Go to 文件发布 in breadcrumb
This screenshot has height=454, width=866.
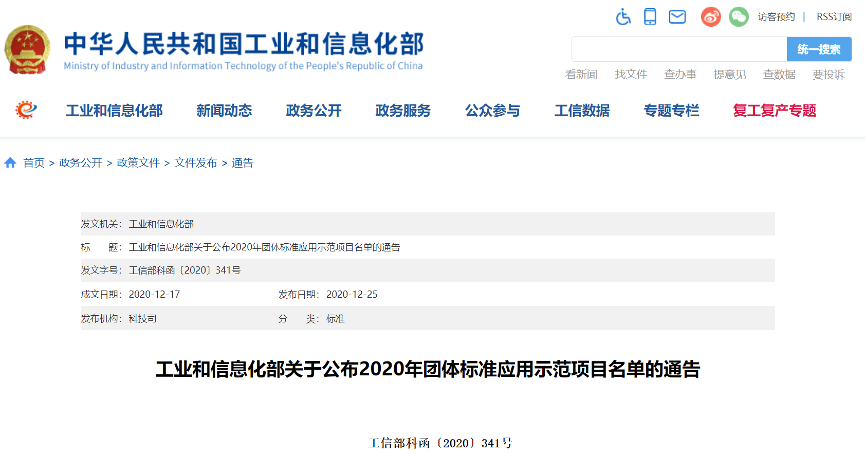pos(196,163)
